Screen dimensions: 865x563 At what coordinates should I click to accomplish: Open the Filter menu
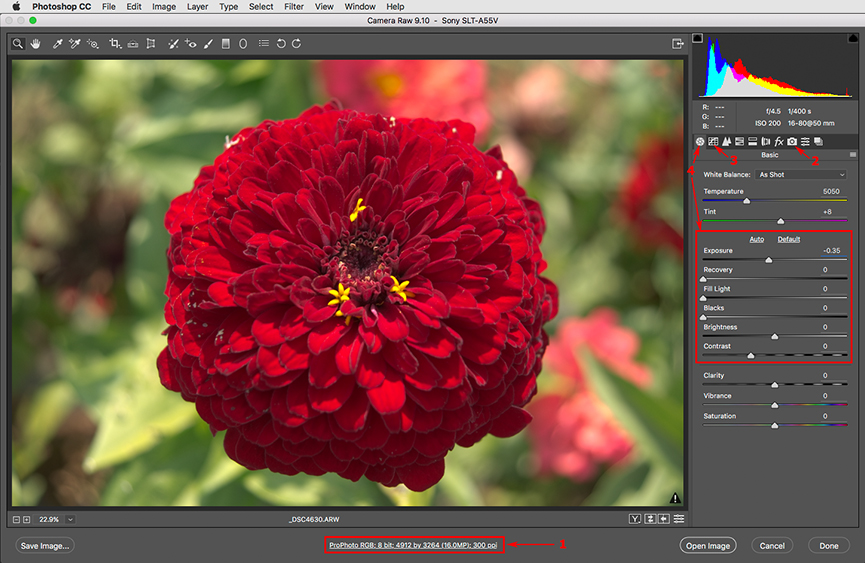pos(294,7)
